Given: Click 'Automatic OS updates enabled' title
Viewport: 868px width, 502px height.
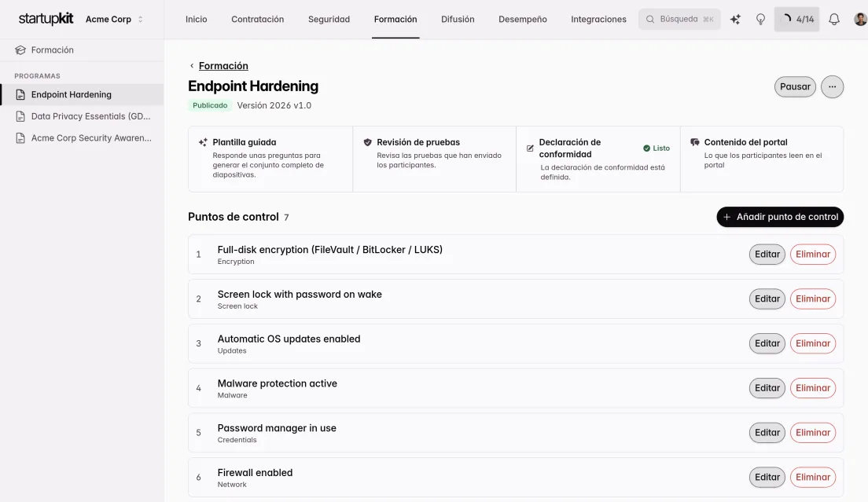Looking at the screenshot, I should [289, 339].
